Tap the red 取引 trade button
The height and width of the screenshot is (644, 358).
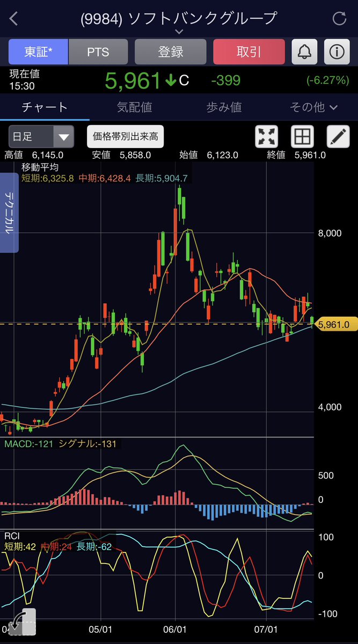(x=249, y=52)
